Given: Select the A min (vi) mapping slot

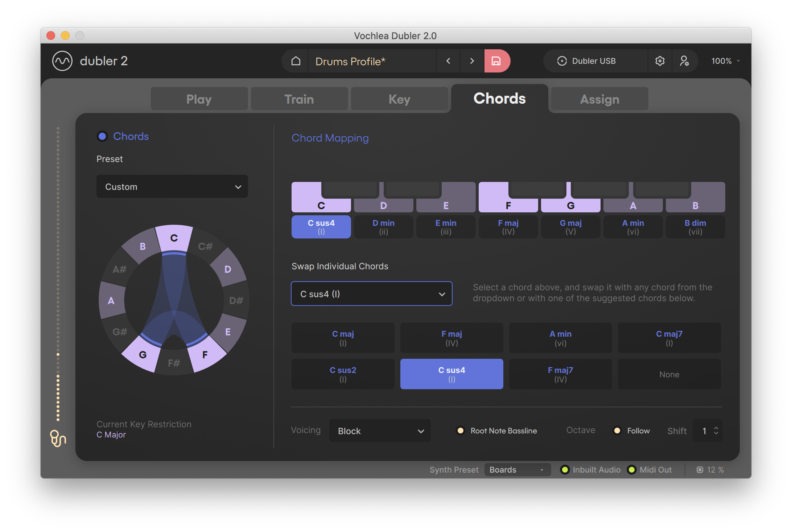Looking at the screenshot, I should coord(633,227).
